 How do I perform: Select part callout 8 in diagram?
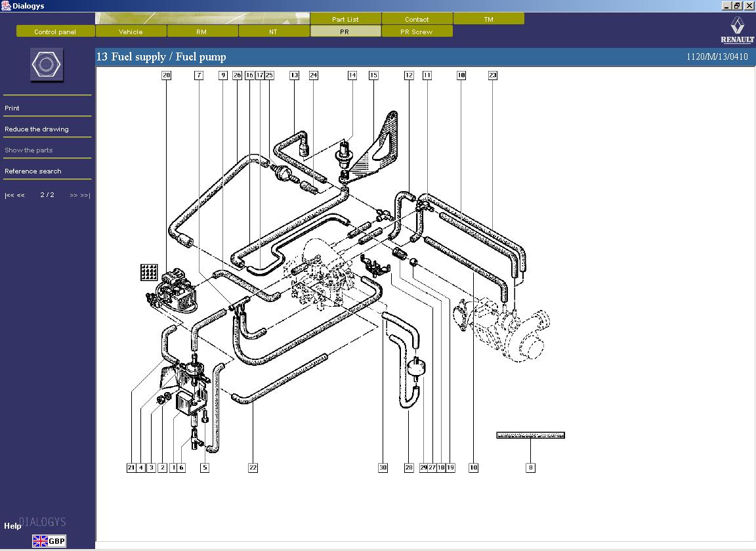(530, 468)
